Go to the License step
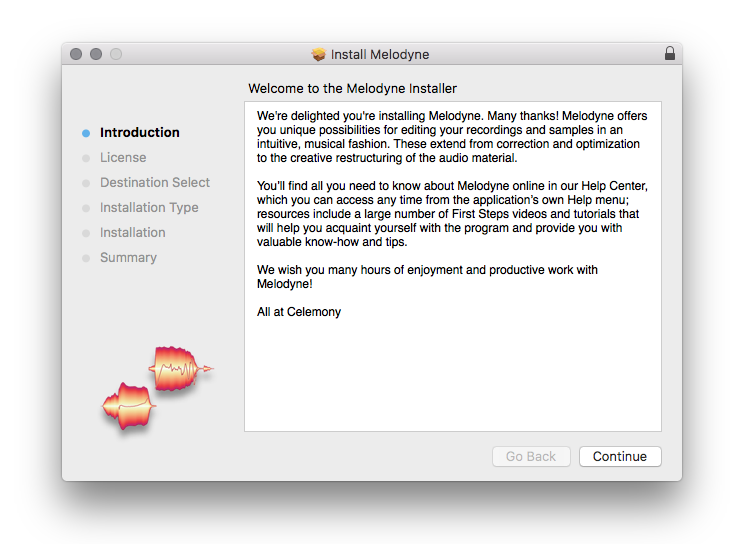The height and width of the screenshot is (544, 745). click(123, 157)
